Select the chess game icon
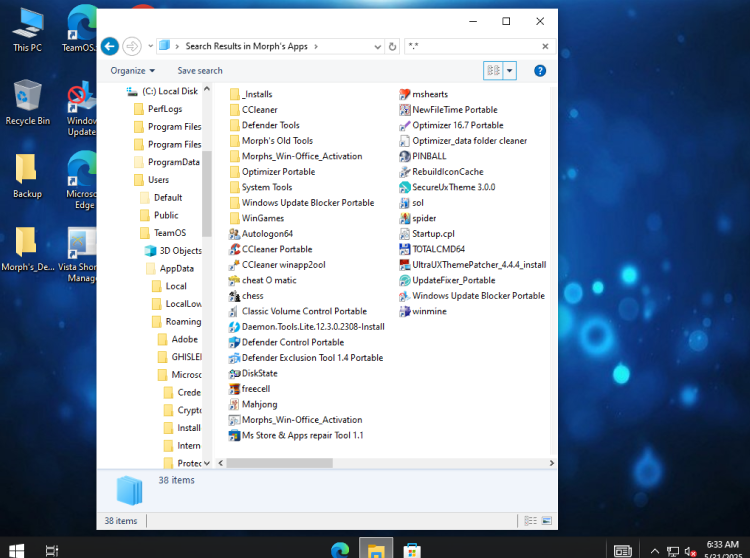Image resolution: width=750 pixels, height=558 pixels. tap(234, 296)
